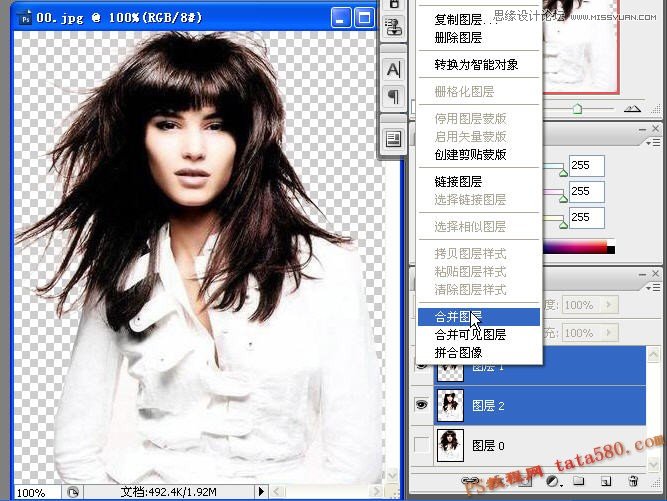Viewport: 667px width, 501px height.
Task: Click the red channel slider handle
Action: pos(563,172)
